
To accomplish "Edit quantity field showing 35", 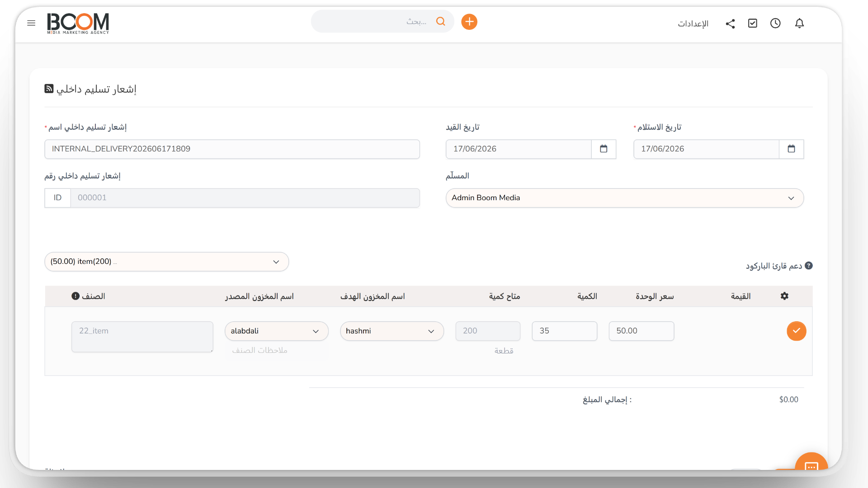I will [565, 331].
